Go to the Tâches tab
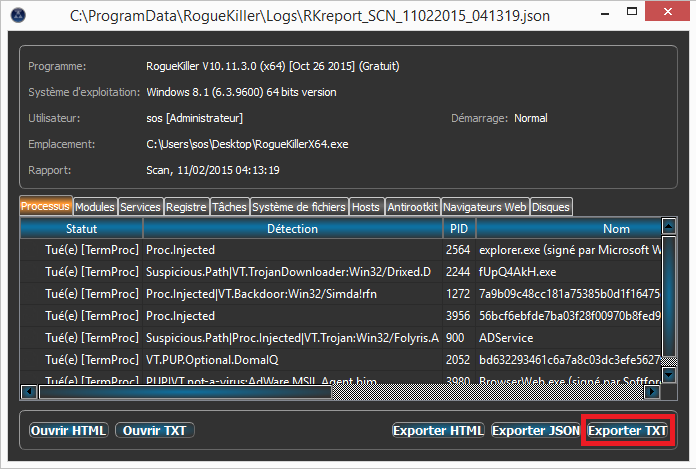Viewport: 696px width, 469px height. click(x=229, y=207)
